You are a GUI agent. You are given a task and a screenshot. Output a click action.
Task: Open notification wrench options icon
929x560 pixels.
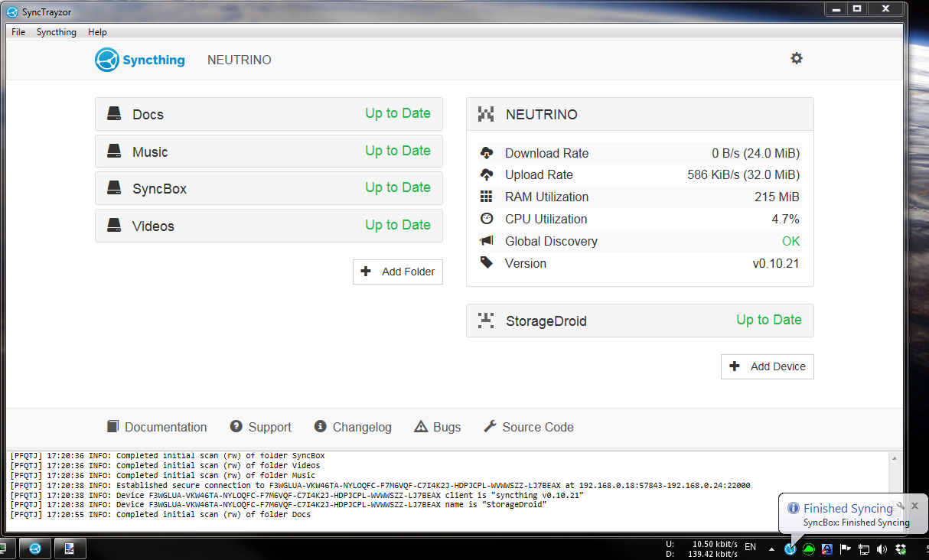900,506
